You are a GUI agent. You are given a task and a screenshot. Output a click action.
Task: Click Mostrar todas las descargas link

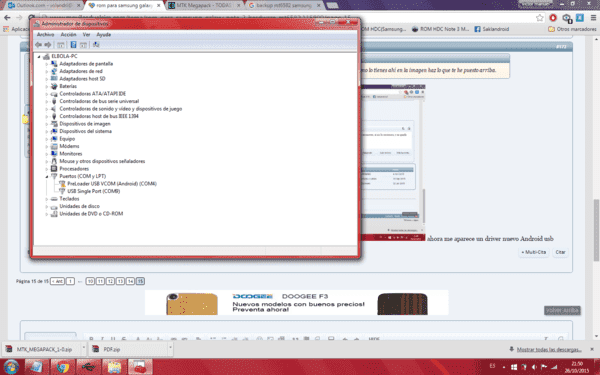pos(549,349)
